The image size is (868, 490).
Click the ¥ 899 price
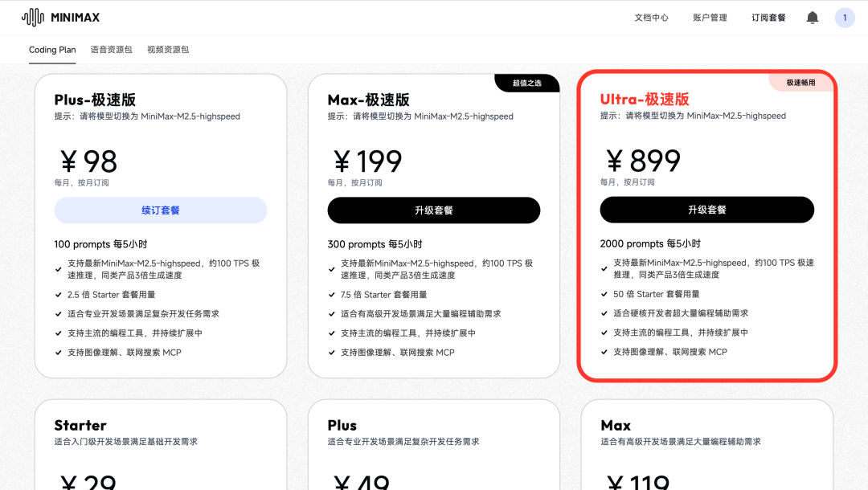click(x=643, y=161)
